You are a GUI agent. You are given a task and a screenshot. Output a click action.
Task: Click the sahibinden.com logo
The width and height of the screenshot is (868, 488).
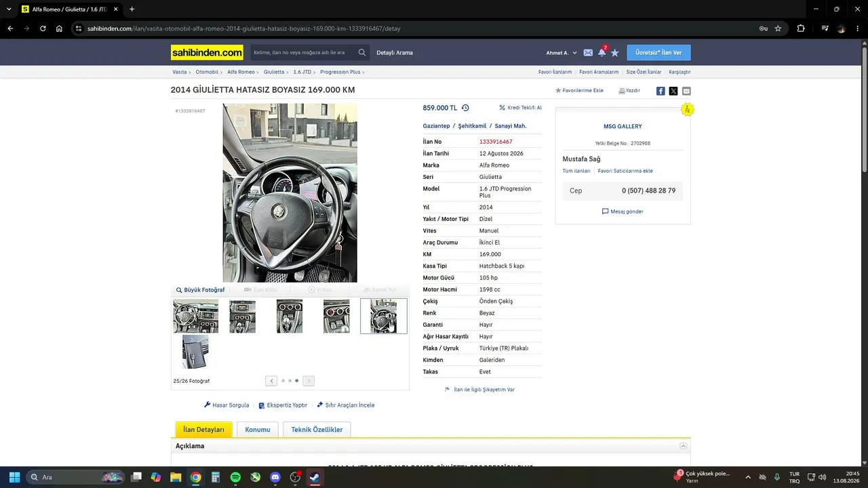207,52
